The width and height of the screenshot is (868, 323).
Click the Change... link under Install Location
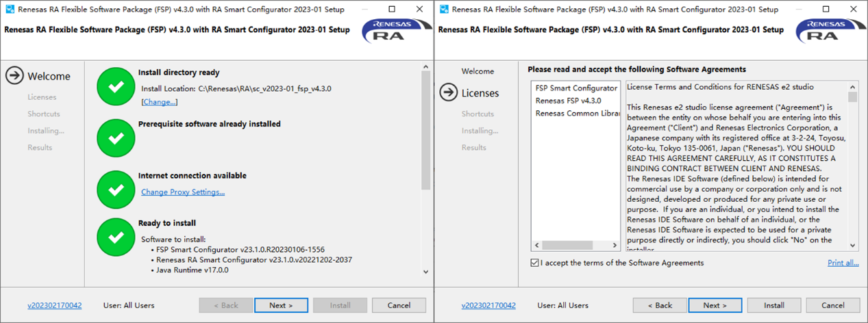[x=160, y=102]
